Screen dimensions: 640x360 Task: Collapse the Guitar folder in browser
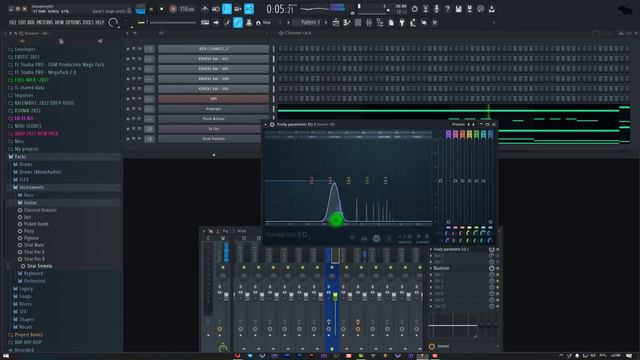[x=30, y=202]
